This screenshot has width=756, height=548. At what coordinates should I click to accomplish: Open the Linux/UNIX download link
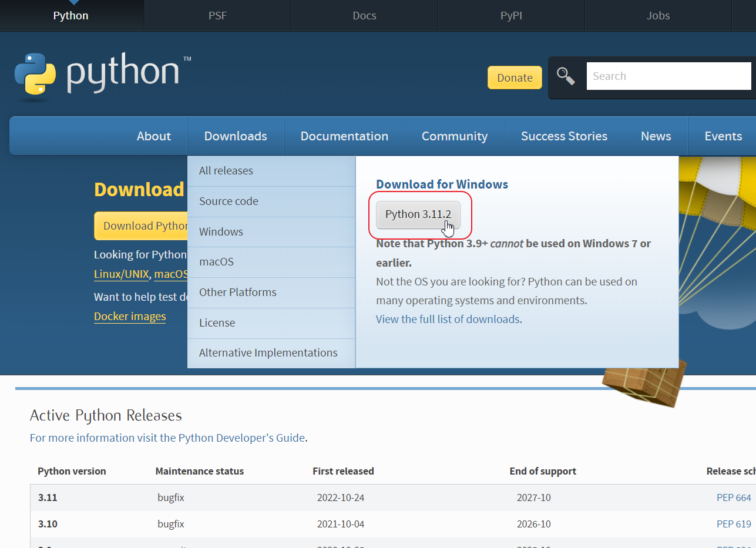coord(121,274)
